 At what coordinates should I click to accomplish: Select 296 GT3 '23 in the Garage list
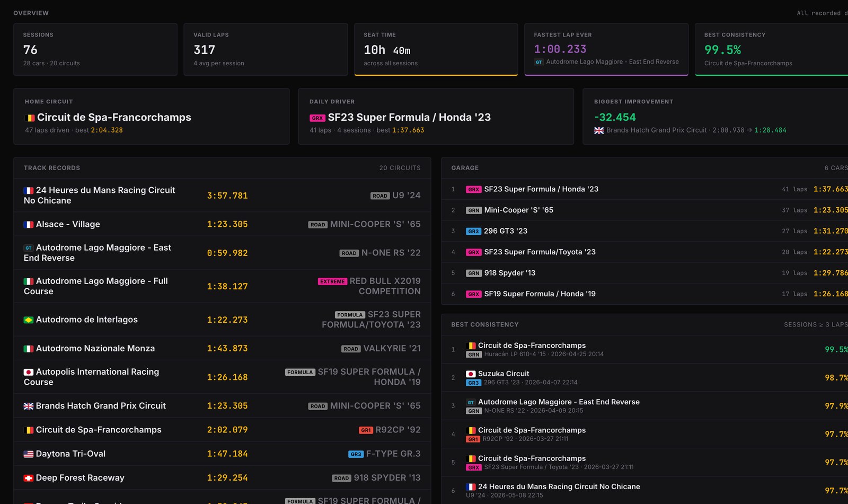point(506,231)
